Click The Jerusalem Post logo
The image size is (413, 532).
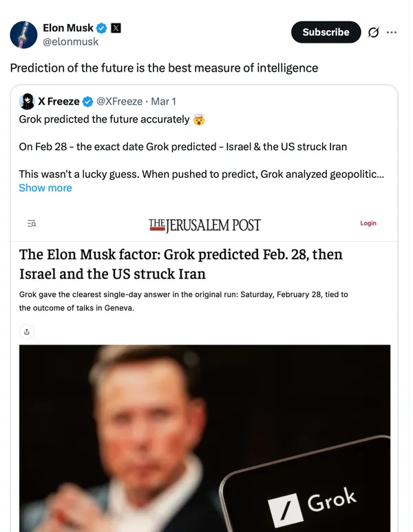[x=204, y=225]
